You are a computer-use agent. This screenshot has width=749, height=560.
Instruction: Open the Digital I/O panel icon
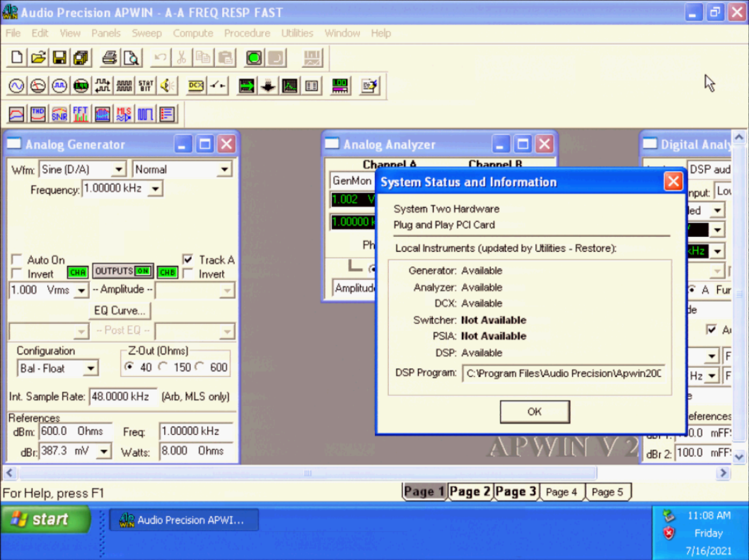tap(103, 86)
